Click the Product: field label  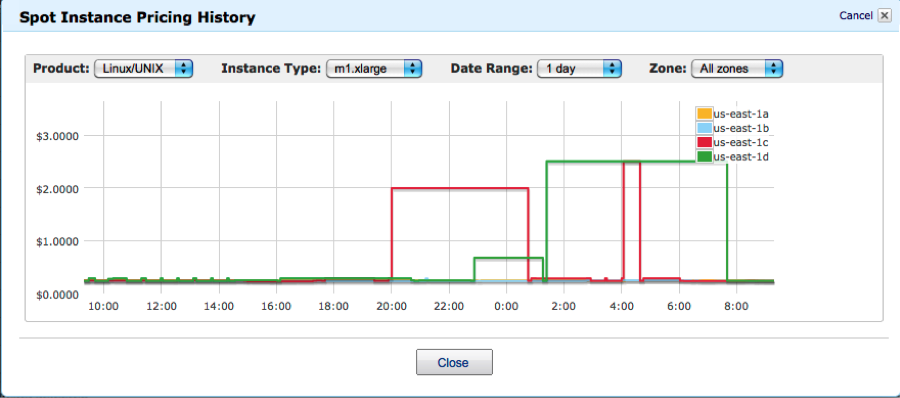61,68
